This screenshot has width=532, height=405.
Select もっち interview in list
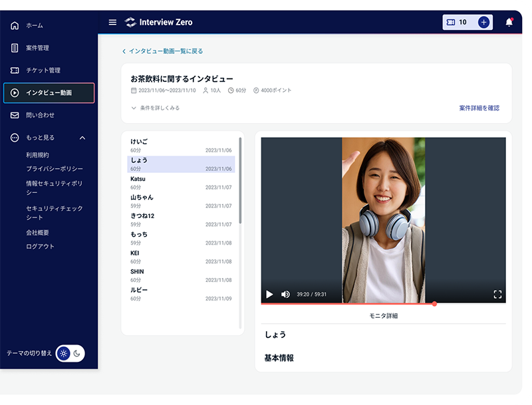[x=181, y=239]
